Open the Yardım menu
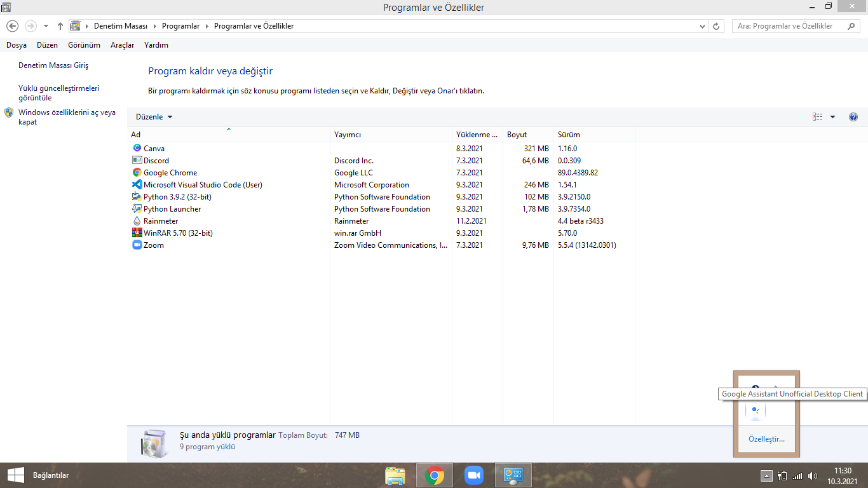Screen dimensions: 868x488 click(156, 45)
